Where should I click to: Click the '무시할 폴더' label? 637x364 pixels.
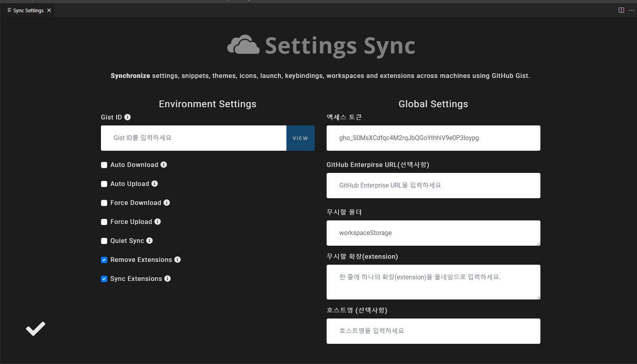(x=344, y=212)
